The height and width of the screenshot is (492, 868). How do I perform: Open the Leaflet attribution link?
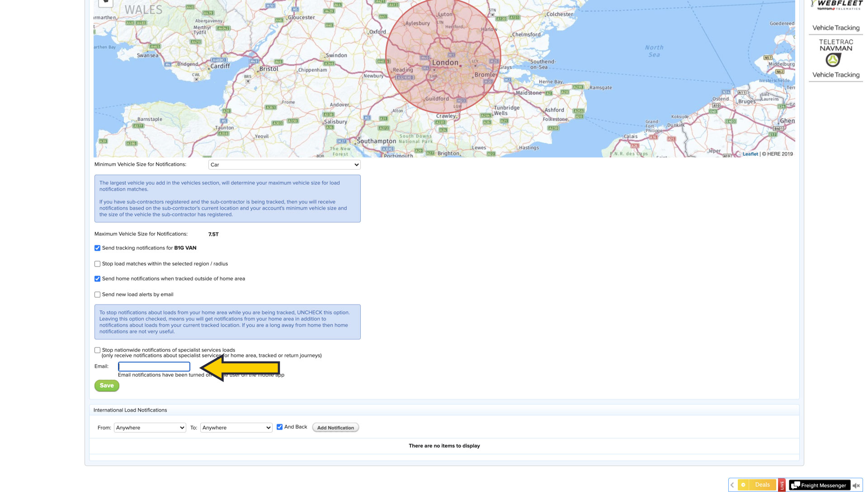click(750, 154)
